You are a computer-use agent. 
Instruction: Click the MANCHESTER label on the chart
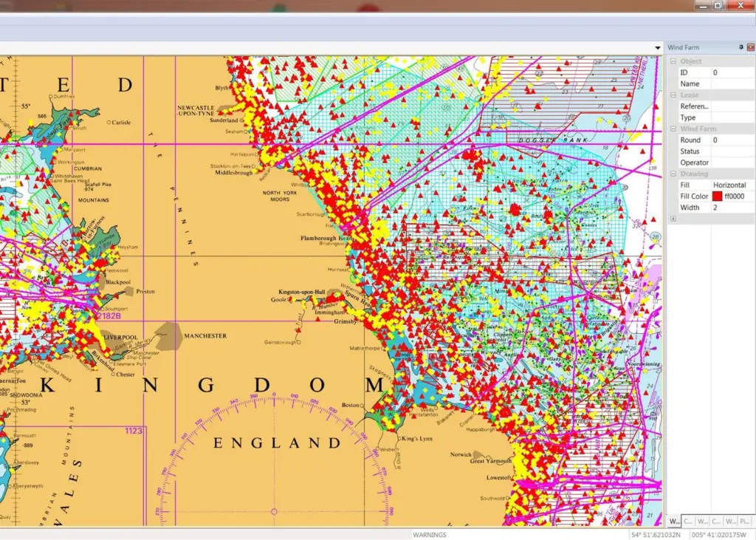[x=205, y=335]
